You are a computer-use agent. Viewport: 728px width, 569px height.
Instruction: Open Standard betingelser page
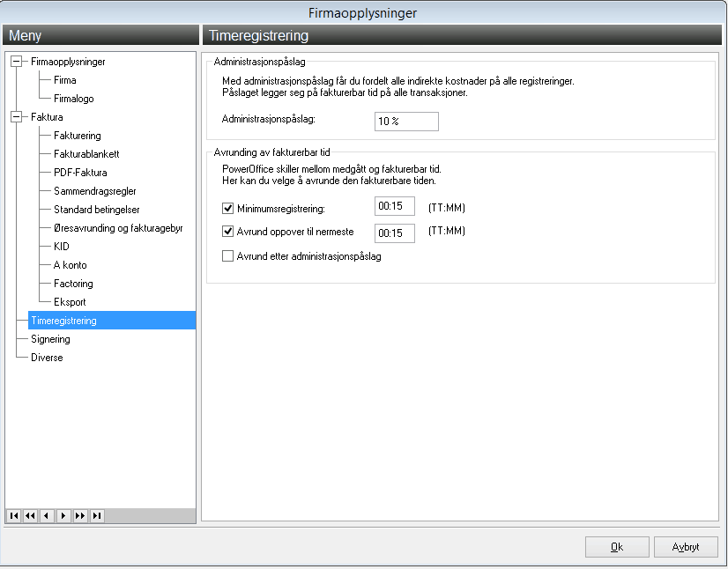tap(97, 210)
